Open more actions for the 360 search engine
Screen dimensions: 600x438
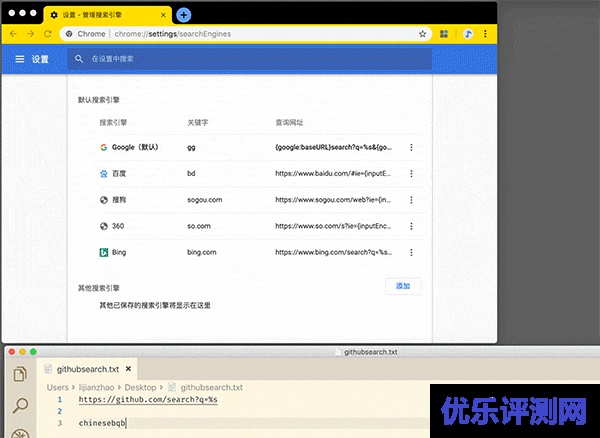point(412,226)
